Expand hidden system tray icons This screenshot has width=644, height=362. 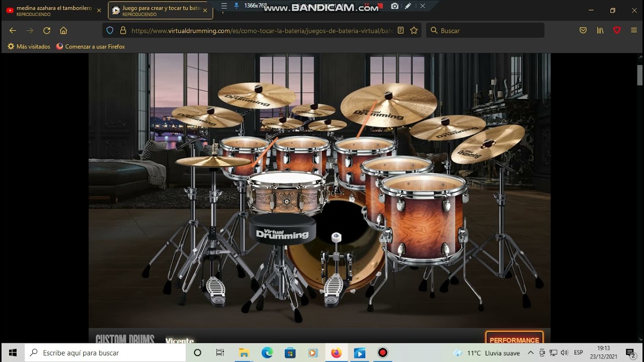pyautogui.click(x=531, y=353)
